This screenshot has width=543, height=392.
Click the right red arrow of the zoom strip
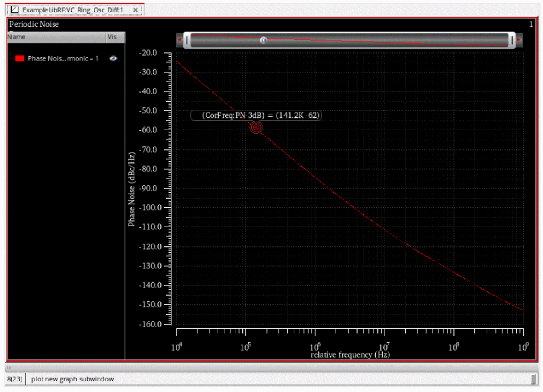click(x=519, y=40)
